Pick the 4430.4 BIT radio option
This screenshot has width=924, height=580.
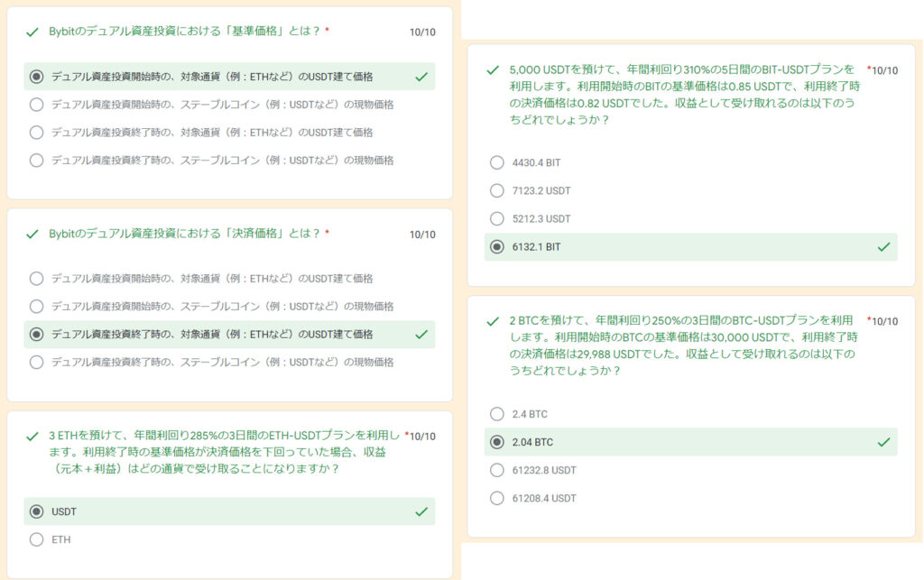click(x=497, y=162)
